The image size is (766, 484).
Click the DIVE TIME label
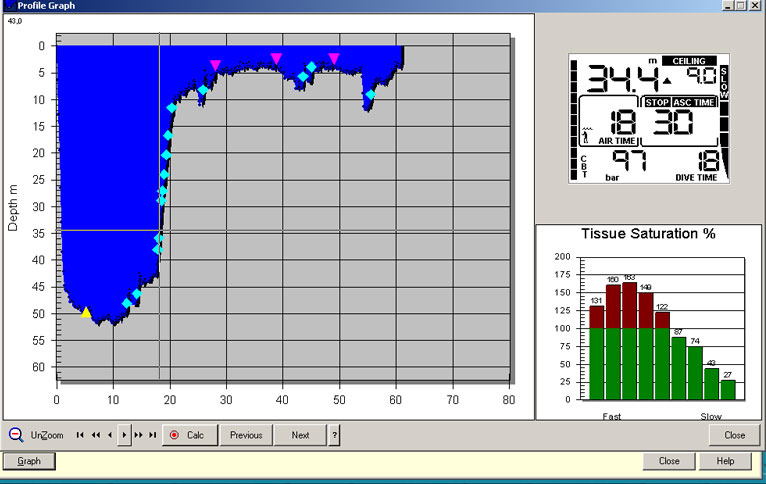point(696,178)
